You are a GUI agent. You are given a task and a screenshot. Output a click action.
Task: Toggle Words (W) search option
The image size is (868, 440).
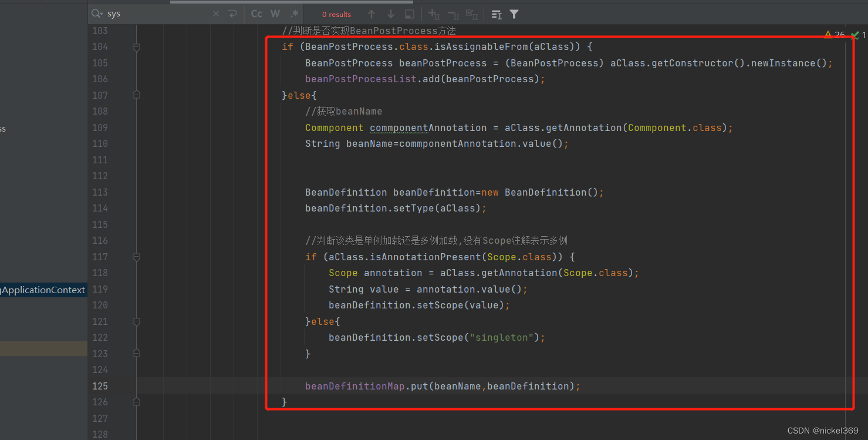click(x=275, y=14)
